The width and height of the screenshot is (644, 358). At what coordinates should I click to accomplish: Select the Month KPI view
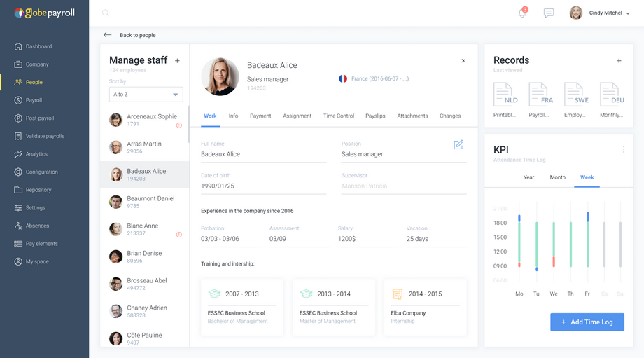point(557,177)
